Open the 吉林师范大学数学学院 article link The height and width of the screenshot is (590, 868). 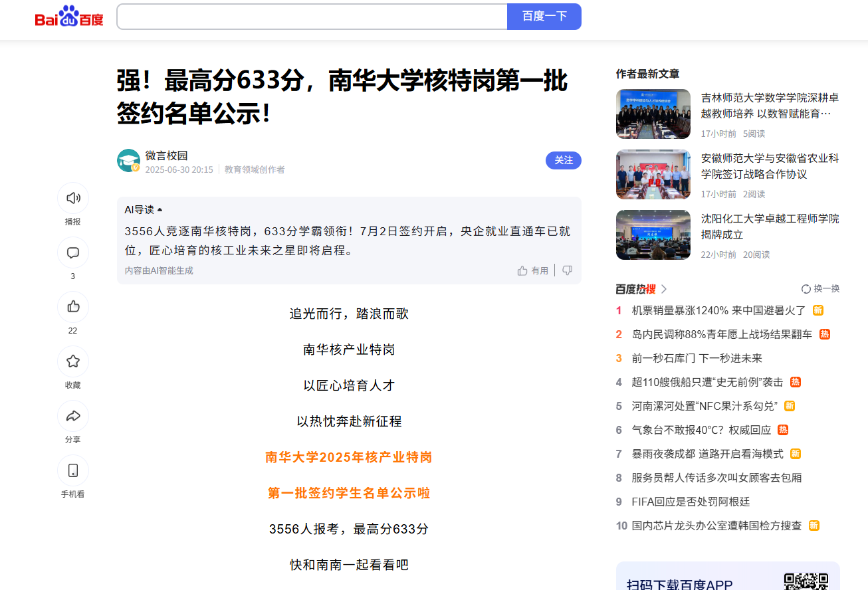coord(770,106)
